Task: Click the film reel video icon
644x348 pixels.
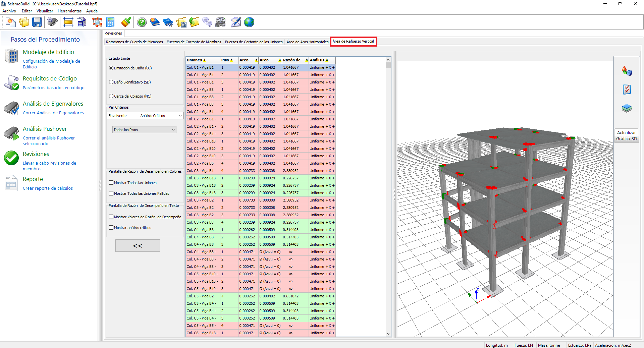Action: pyautogui.click(x=220, y=22)
